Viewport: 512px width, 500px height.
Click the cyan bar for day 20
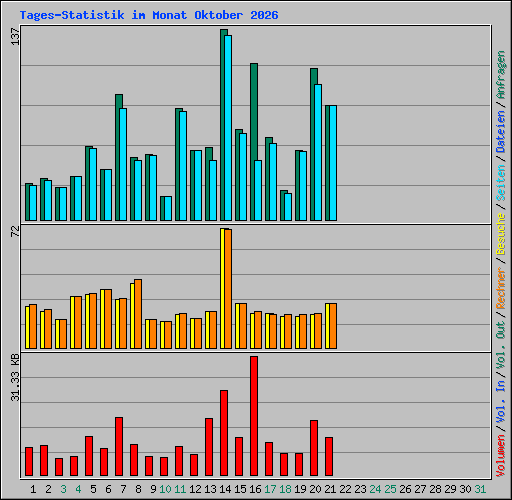click(x=318, y=153)
